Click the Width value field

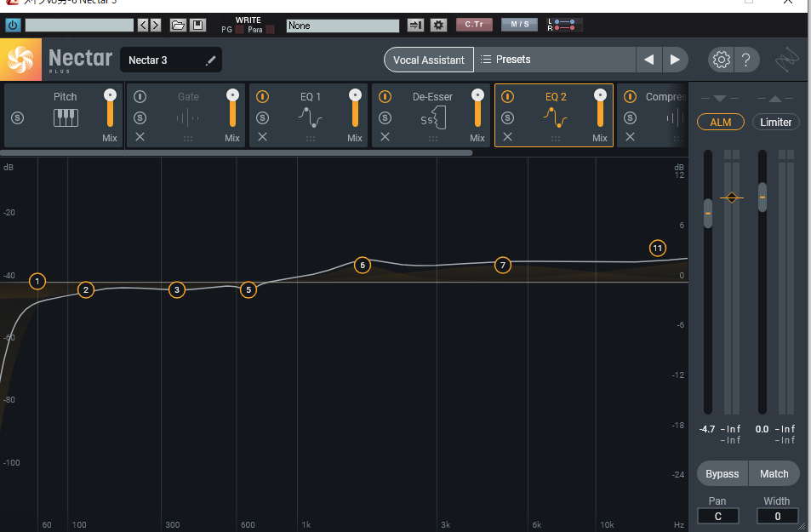click(x=777, y=516)
